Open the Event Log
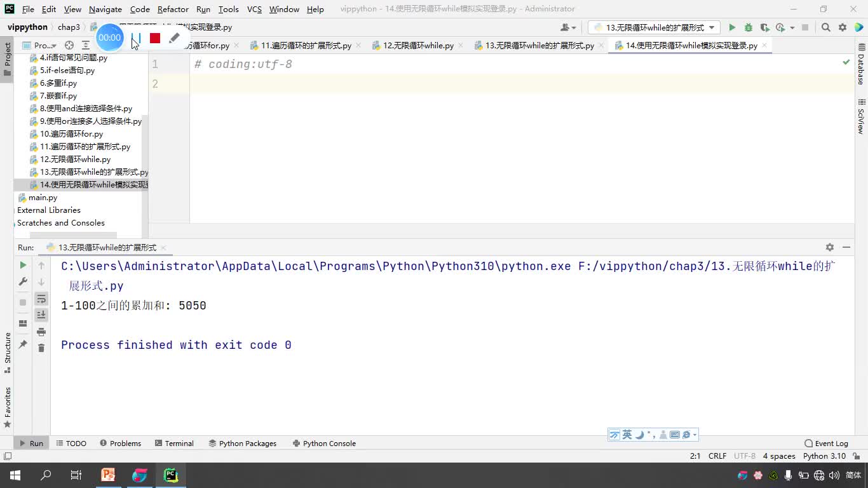The width and height of the screenshot is (868, 488). pos(826,444)
